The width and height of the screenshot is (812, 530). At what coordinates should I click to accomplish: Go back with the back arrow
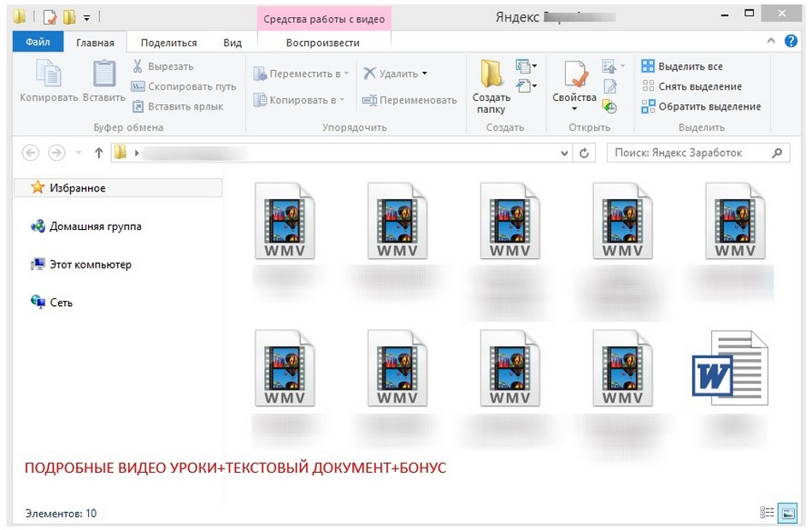coord(31,153)
